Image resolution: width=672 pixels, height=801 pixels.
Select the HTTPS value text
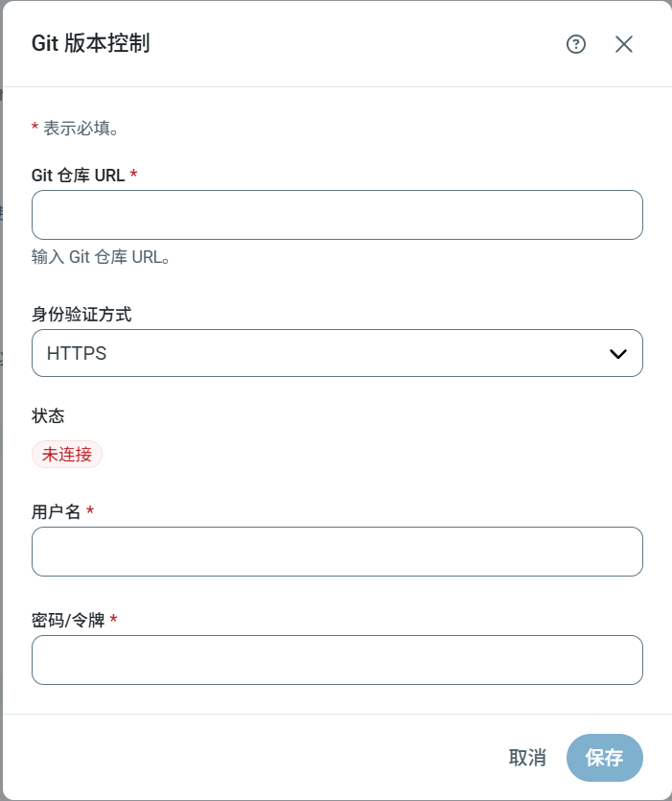point(77,354)
